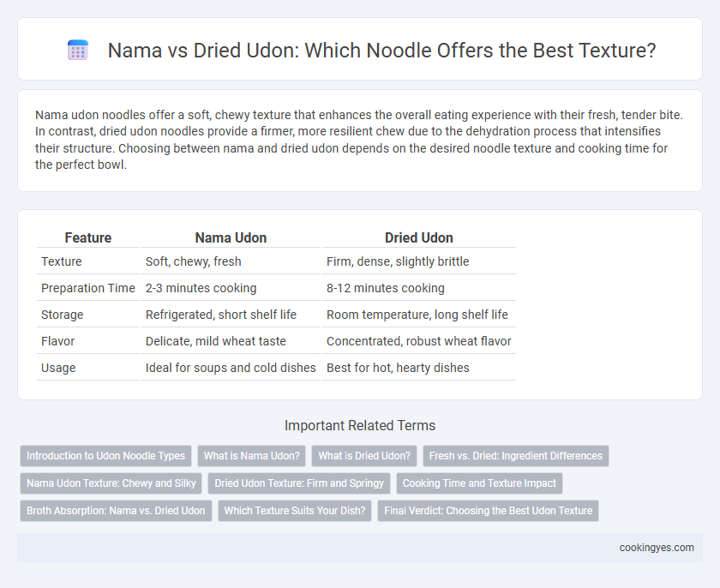Click the 'Feature' column header
This screenshot has width=720, height=588.
click(88, 237)
